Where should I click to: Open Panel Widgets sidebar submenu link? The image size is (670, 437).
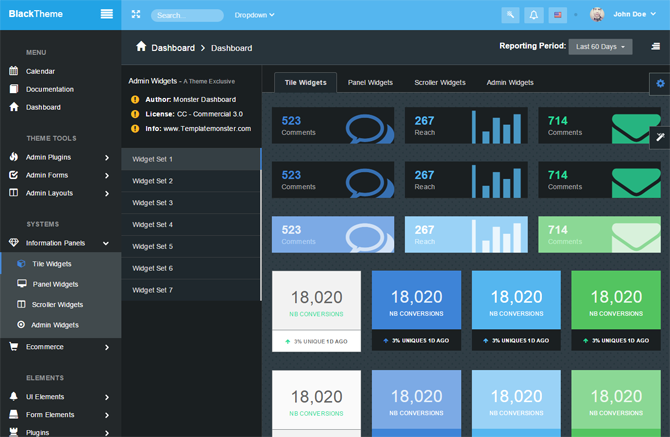[x=55, y=284]
